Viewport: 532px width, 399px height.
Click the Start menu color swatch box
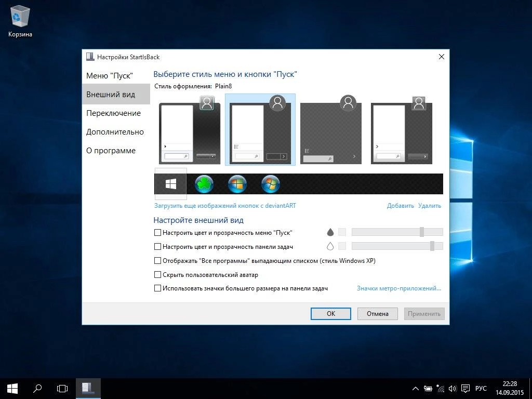[342, 232]
